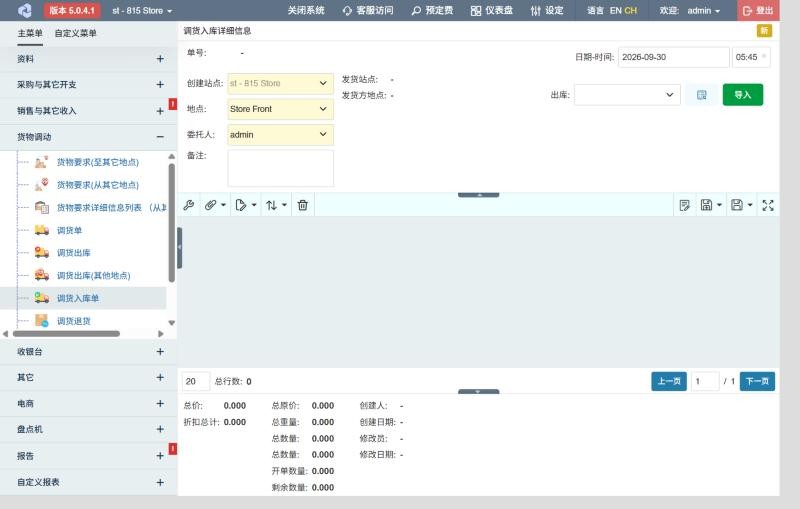
Task: Switch language to EN
Action: click(x=615, y=10)
